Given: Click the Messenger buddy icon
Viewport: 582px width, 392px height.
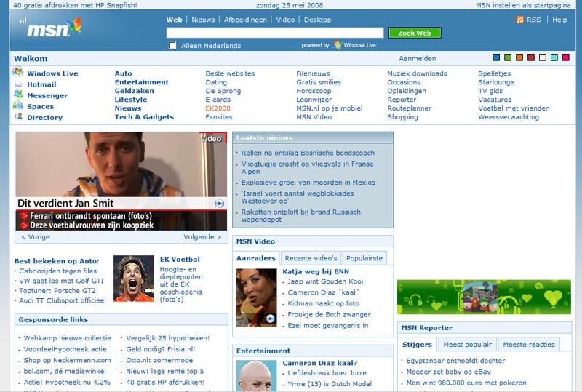Looking at the screenshot, I should pyautogui.click(x=18, y=95).
